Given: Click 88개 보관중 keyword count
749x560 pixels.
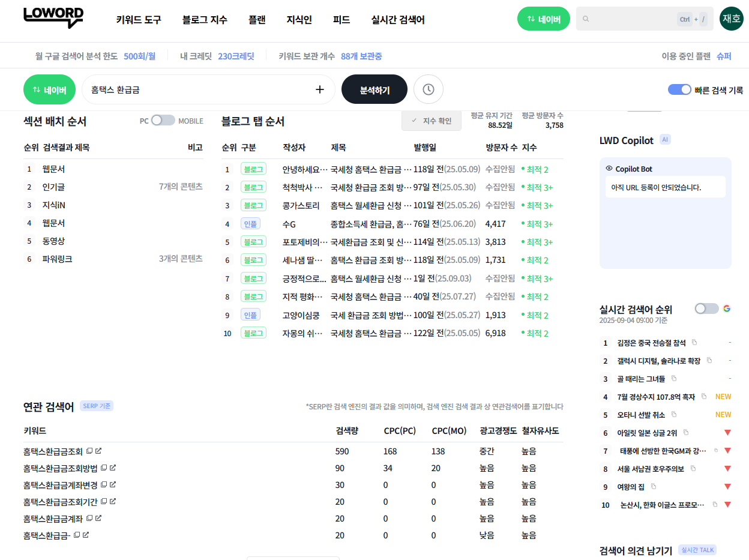Looking at the screenshot, I should (x=361, y=56).
